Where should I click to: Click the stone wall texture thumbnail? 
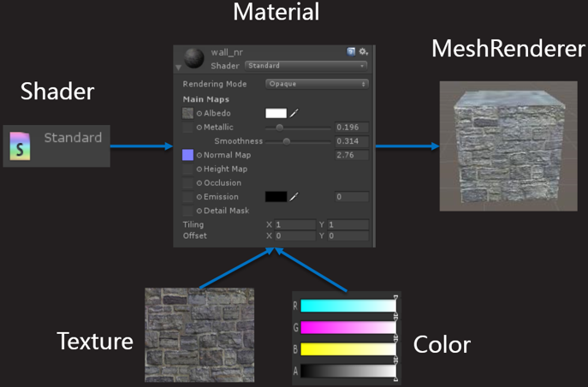[x=199, y=334]
